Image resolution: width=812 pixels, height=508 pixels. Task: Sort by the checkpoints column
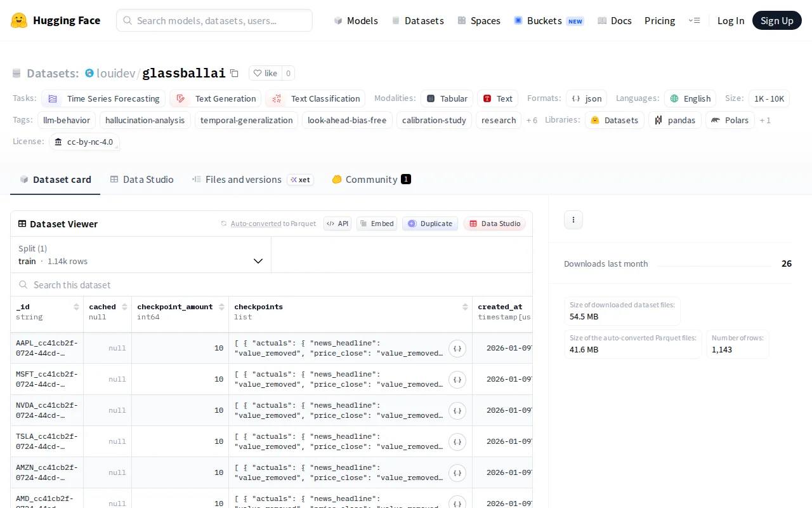coord(466,307)
